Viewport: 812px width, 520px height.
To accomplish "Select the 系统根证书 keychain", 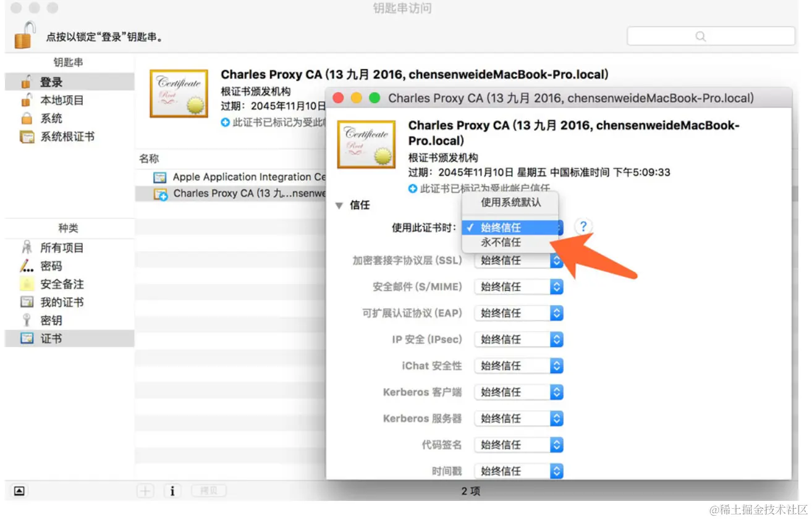I will pos(69,136).
